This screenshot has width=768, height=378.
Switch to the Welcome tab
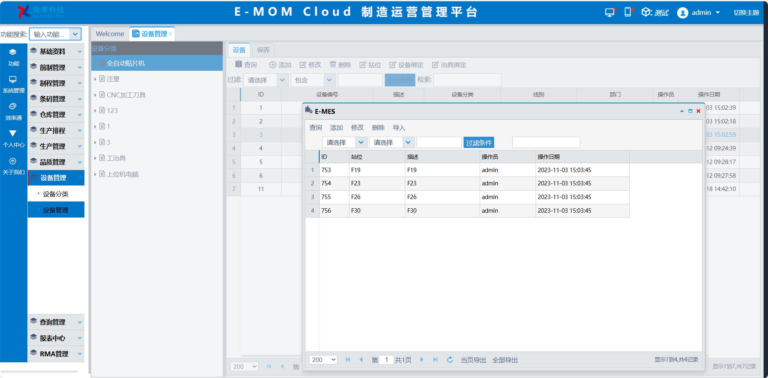click(x=110, y=34)
